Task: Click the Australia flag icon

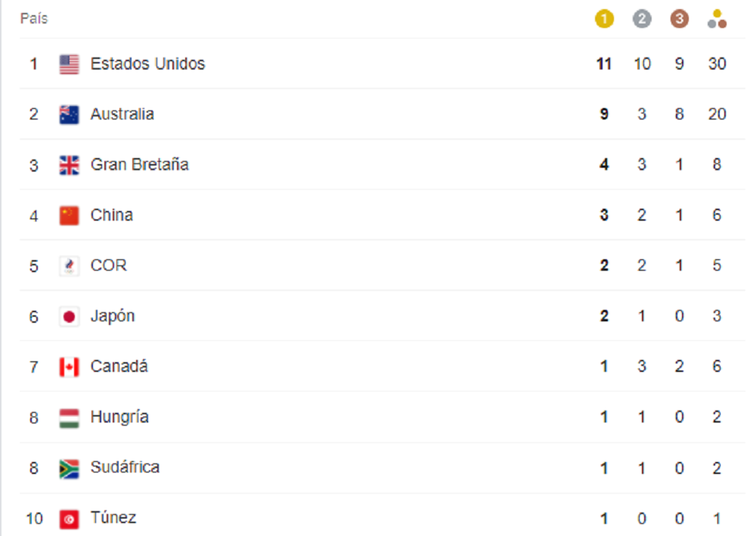Action: point(69,115)
